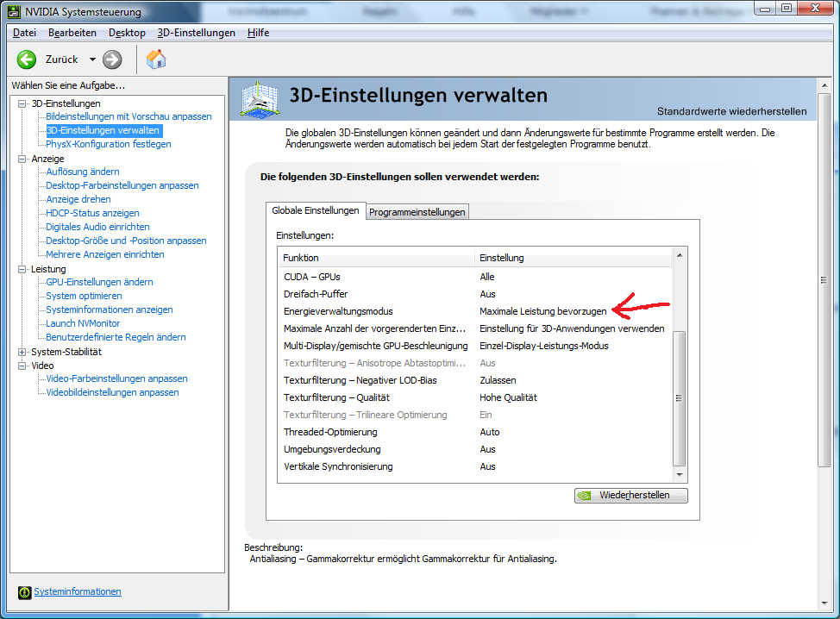Click the Funktion column header

(376, 258)
